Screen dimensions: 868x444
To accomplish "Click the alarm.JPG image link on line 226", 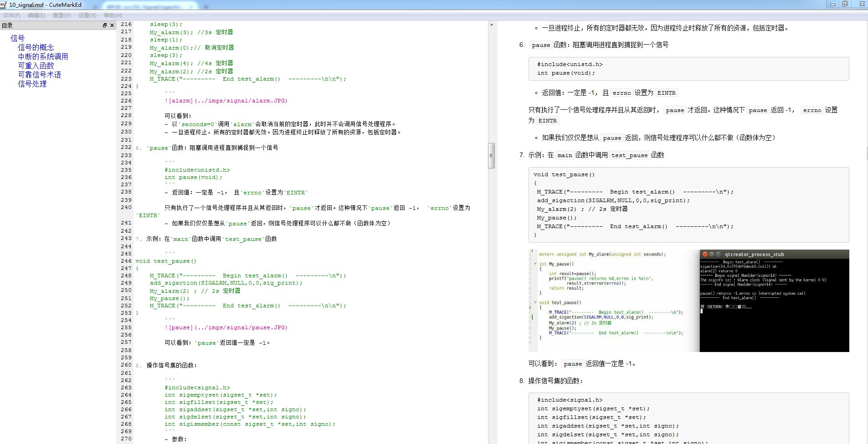I will [226, 101].
